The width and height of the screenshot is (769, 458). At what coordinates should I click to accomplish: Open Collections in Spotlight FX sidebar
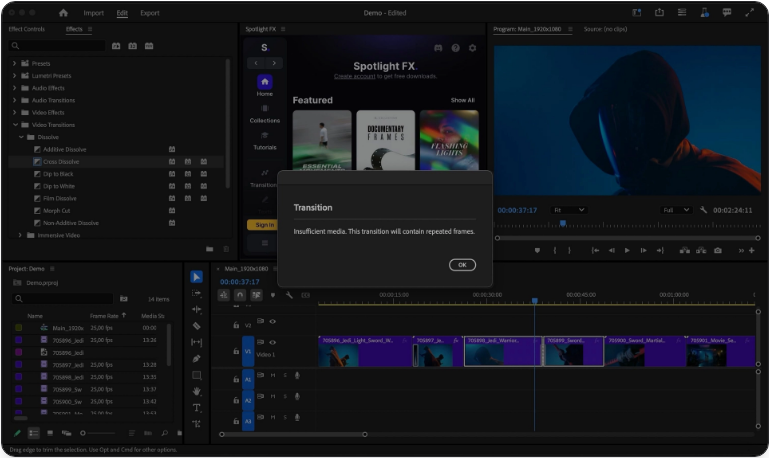tap(264, 113)
